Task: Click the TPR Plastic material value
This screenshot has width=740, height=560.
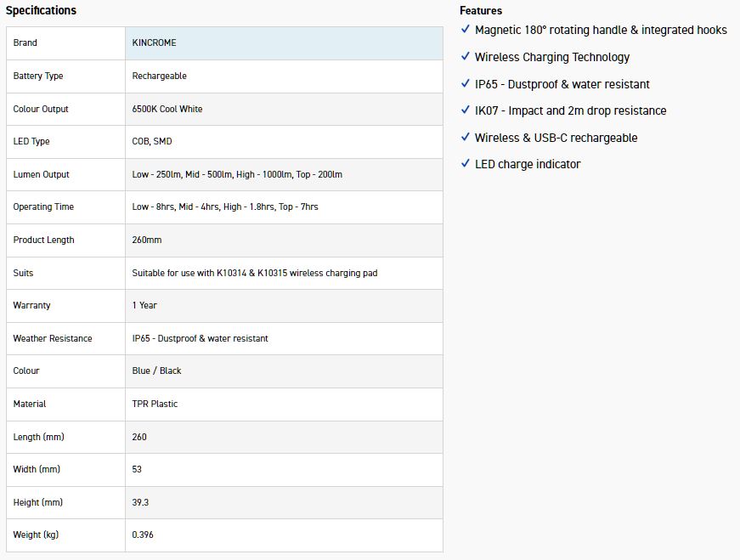Action: coord(155,404)
